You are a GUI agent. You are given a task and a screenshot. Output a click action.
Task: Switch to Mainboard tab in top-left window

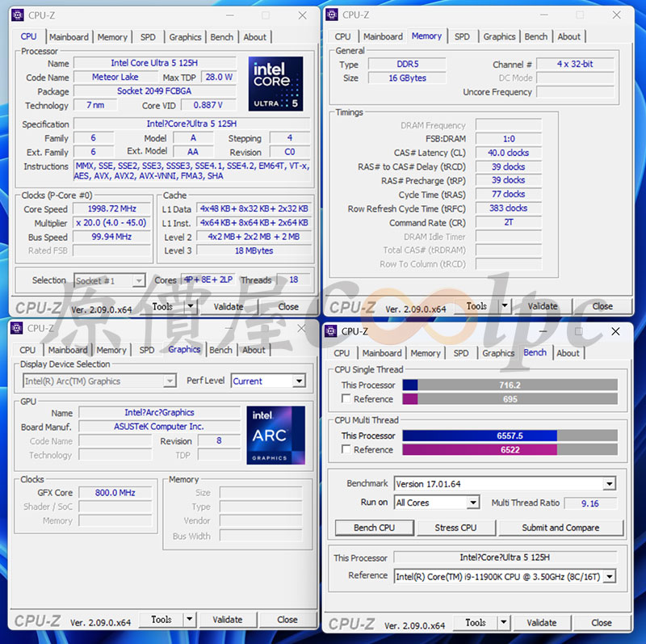[69, 37]
